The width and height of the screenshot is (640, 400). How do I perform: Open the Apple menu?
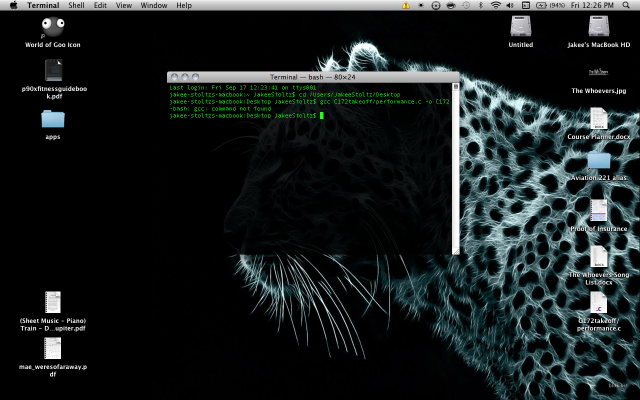point(13,6)
